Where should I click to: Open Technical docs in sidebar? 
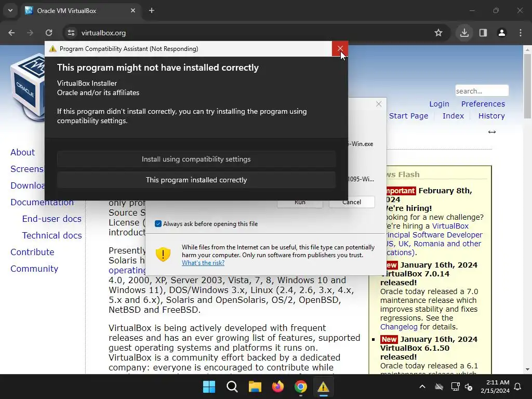tap(52, 235)
